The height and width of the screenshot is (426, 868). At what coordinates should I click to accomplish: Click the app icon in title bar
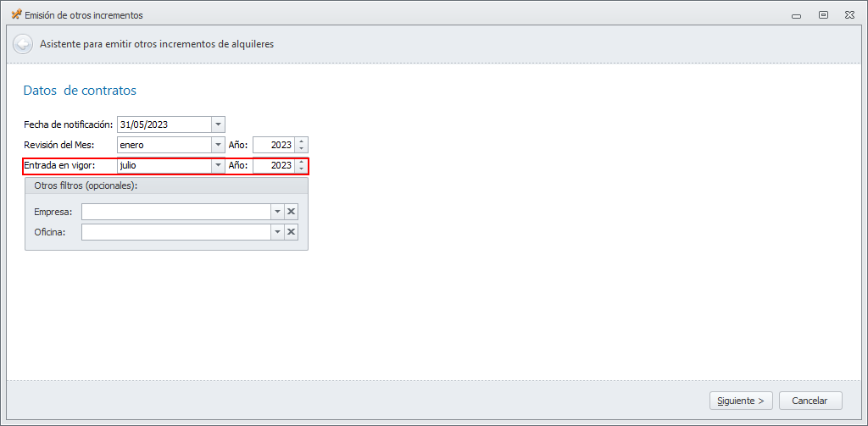pos(16,15)
